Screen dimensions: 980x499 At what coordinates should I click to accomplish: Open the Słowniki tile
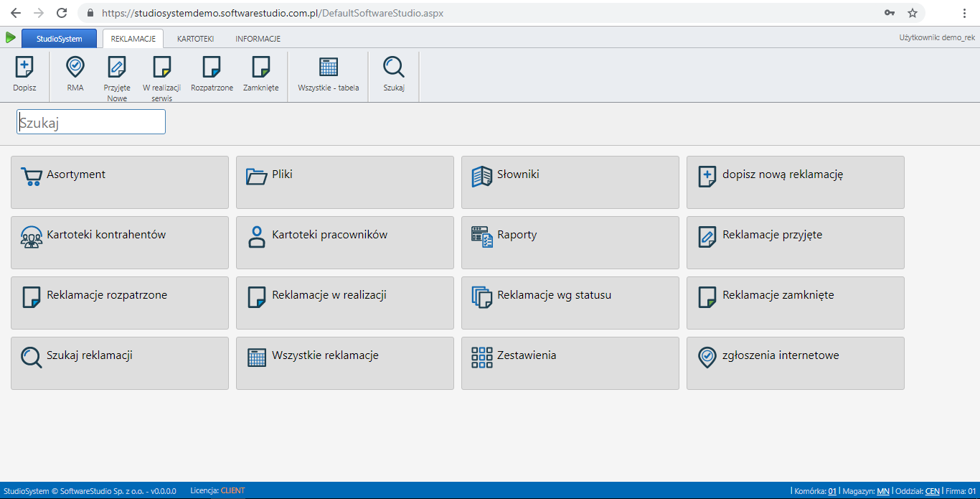tap(570, 182)
